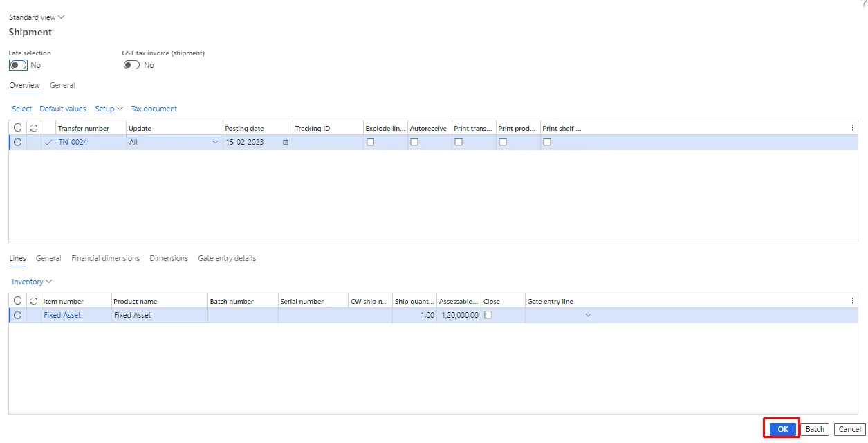868x443 pixels.
Task: Open Financial dimensions tab
Action: click(105, 258)
